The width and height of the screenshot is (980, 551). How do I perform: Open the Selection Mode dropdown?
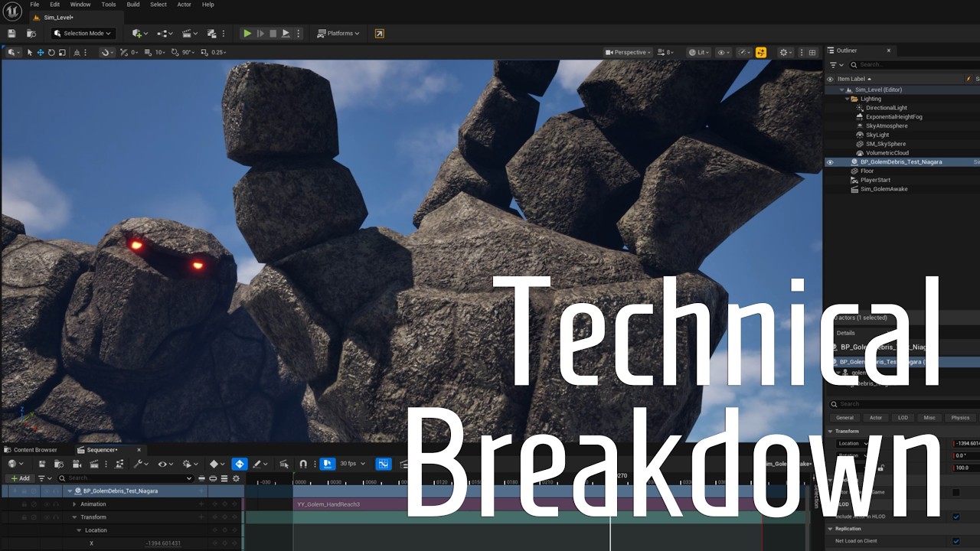(x=83, y=34)
